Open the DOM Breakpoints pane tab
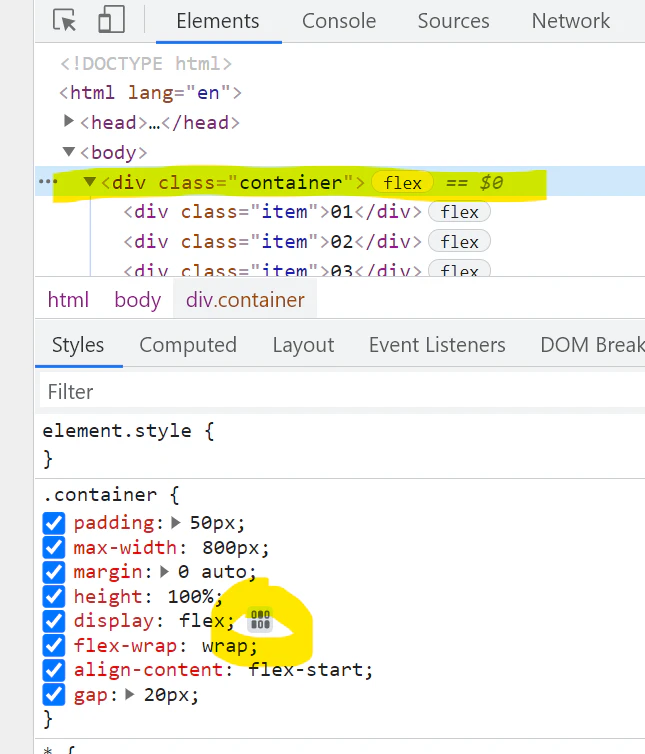 point(593,345)
